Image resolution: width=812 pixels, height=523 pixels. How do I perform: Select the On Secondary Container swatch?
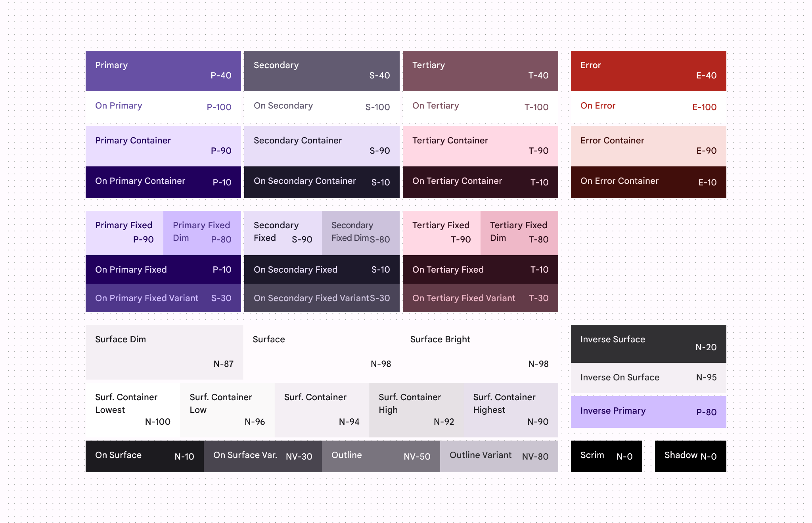(322, 182)
